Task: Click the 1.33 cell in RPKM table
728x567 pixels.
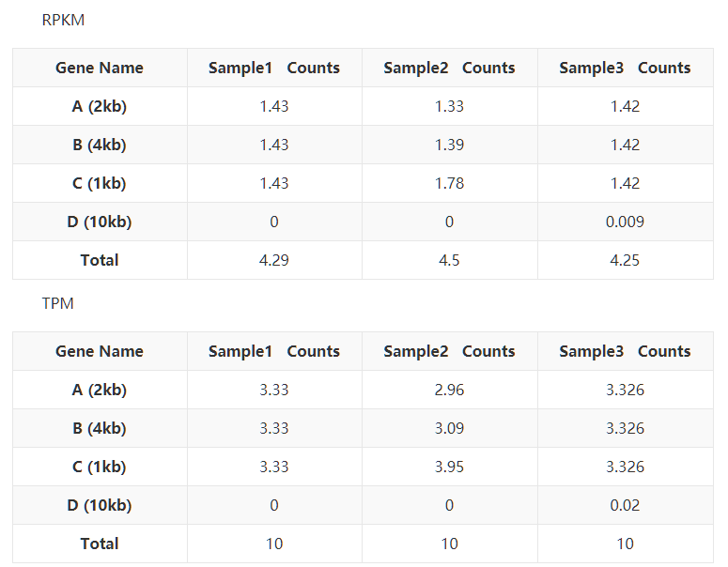Action: click(449, 106)
